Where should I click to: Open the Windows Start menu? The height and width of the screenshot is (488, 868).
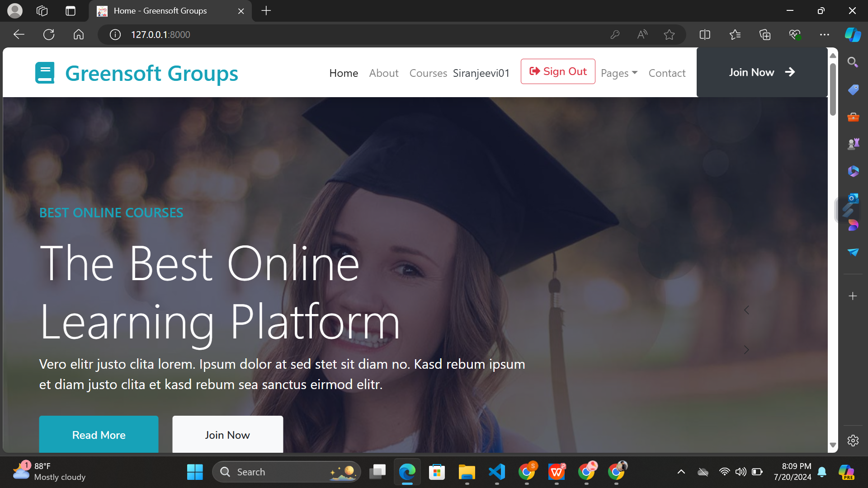tap(195, 472)
